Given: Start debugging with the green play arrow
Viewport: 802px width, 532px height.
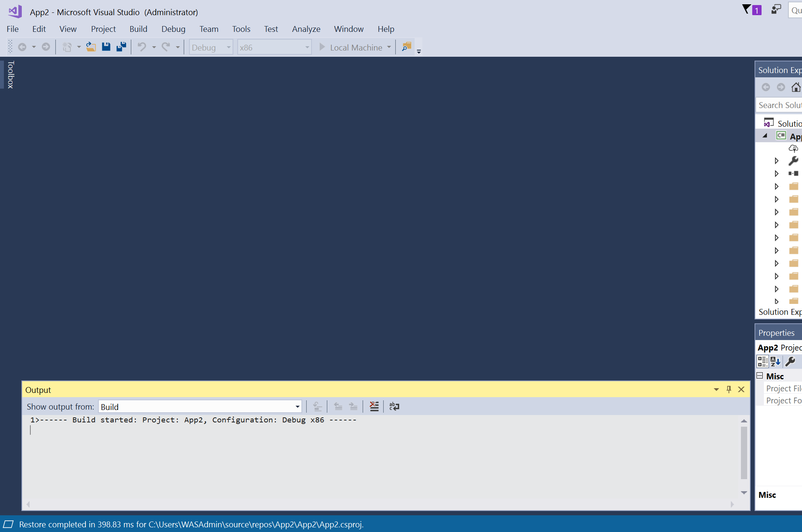Looking at the screenshot, I should pyautogui.click(x=322, y=47).
